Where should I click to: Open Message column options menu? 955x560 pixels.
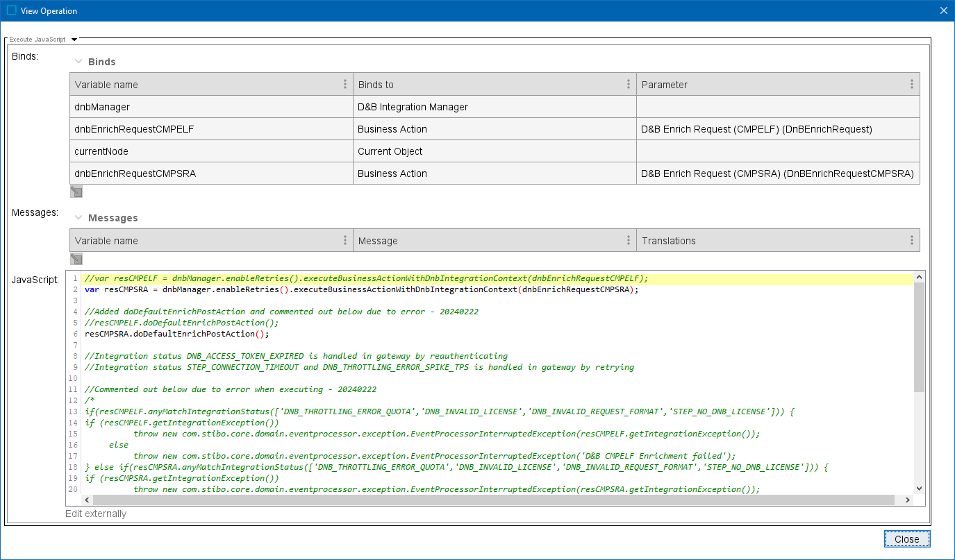(x=629, y=240)
